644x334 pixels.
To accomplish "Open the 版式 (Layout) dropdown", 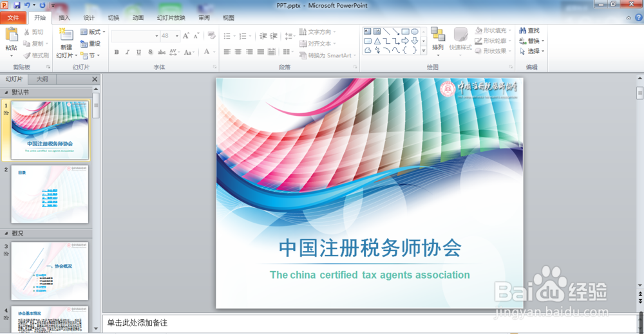I will (x=93, y=32).
